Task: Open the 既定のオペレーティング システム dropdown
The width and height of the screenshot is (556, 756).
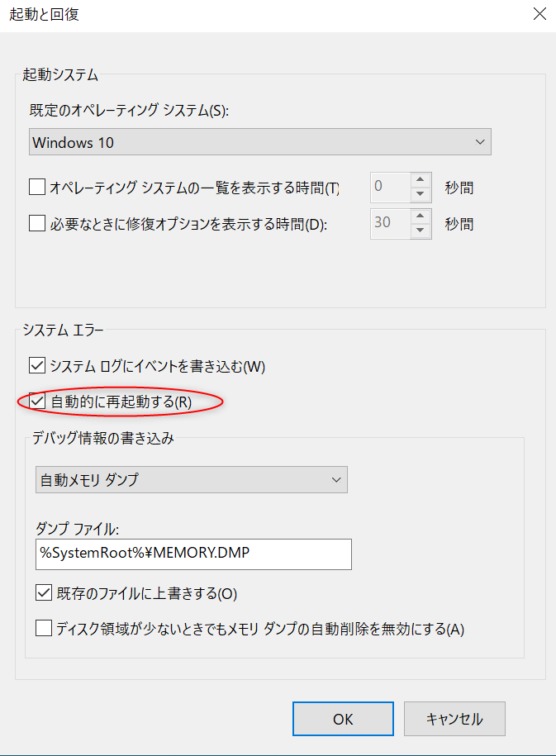Action: point(260,142)
